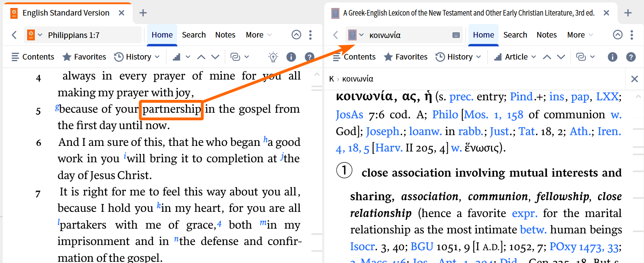Open Contents in the ESV panel
The height and width of the screenshot is (263, 644).
[33, 57]
